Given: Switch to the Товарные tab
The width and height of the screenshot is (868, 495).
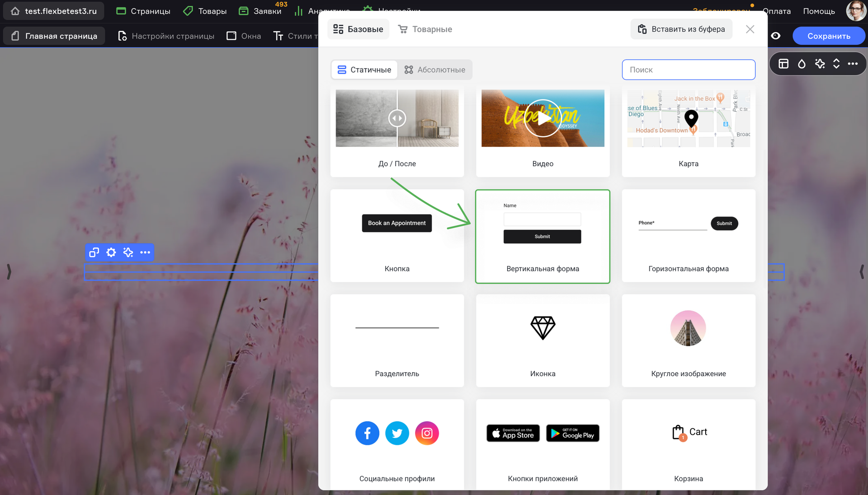Looking at the screenshot, I should (x=425, y=29).
